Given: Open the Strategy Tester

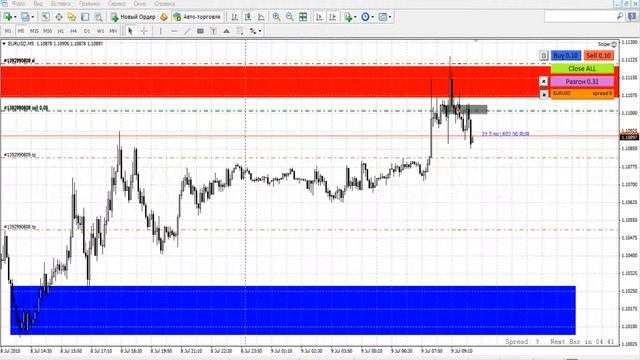Looking at the screenshot, I should (x=98, y=17).
